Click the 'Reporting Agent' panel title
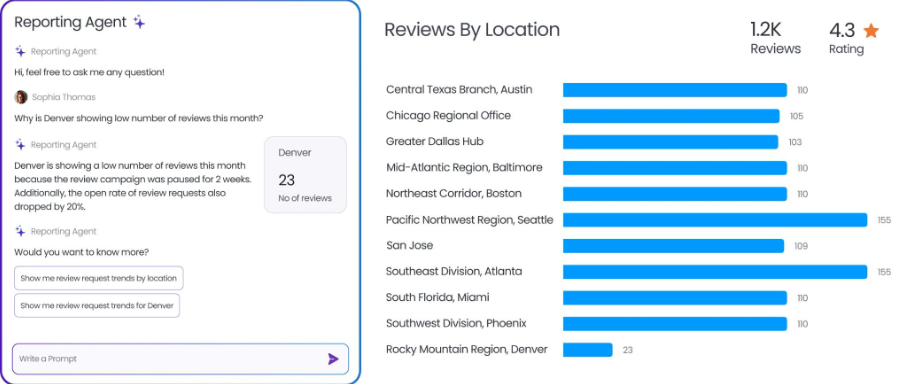Screen dimensions: 904x384 pos(70,22)
